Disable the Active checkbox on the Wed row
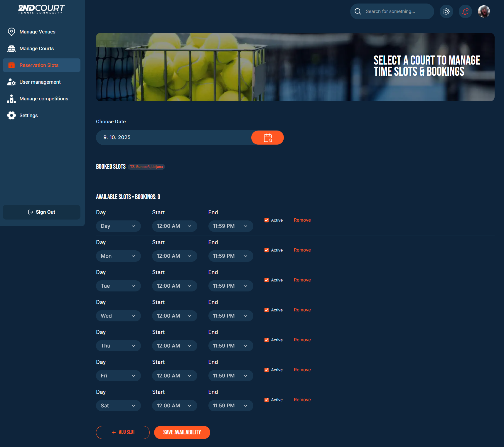This screenshot has height=447, width=504. click(x=267, y=310)
